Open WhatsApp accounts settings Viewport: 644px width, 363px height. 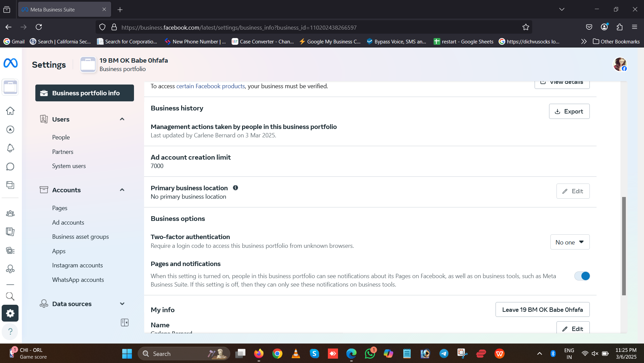(x=78, y=280)
